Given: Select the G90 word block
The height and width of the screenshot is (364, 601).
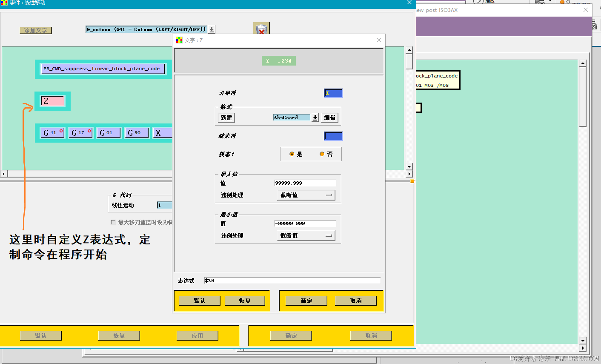Looking at the screenshot, I should coord(137,133).
